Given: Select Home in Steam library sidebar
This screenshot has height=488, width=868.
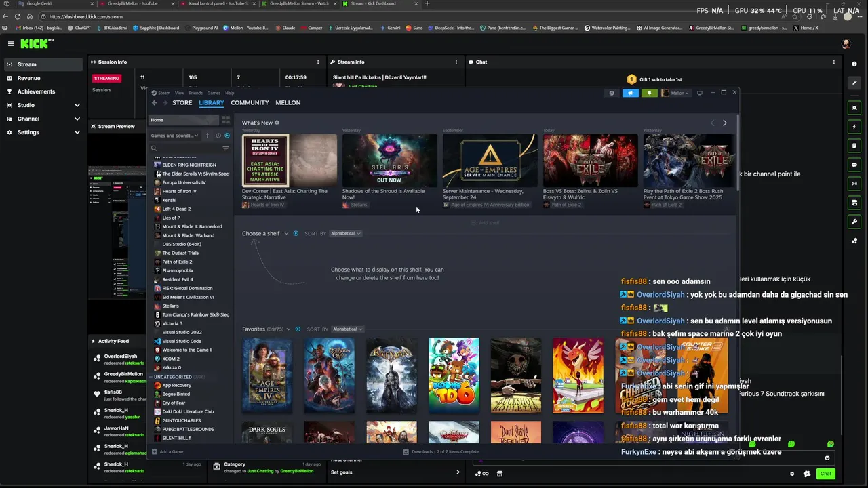Looking at the screenshot, I should pos(184,120).
